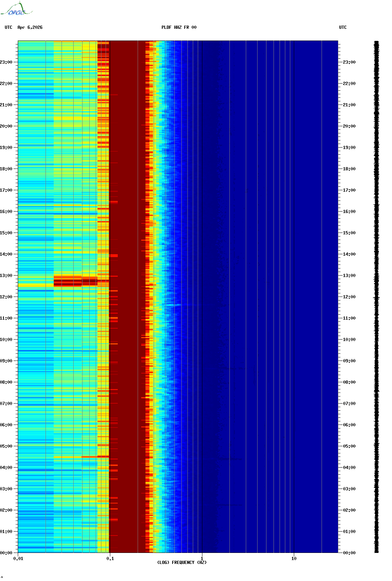The image size is (392, 581).
Task: Click the right-side 19:00 time label
Action: (x=349, y=148)
